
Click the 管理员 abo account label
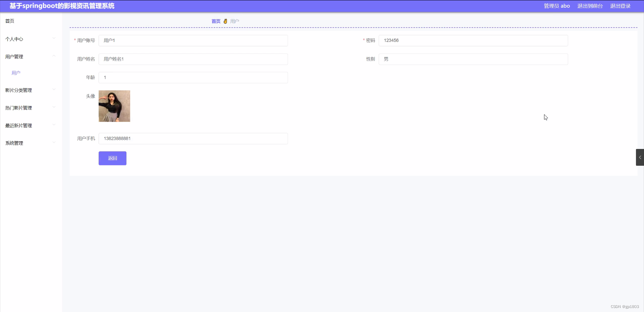click(557, 6)
